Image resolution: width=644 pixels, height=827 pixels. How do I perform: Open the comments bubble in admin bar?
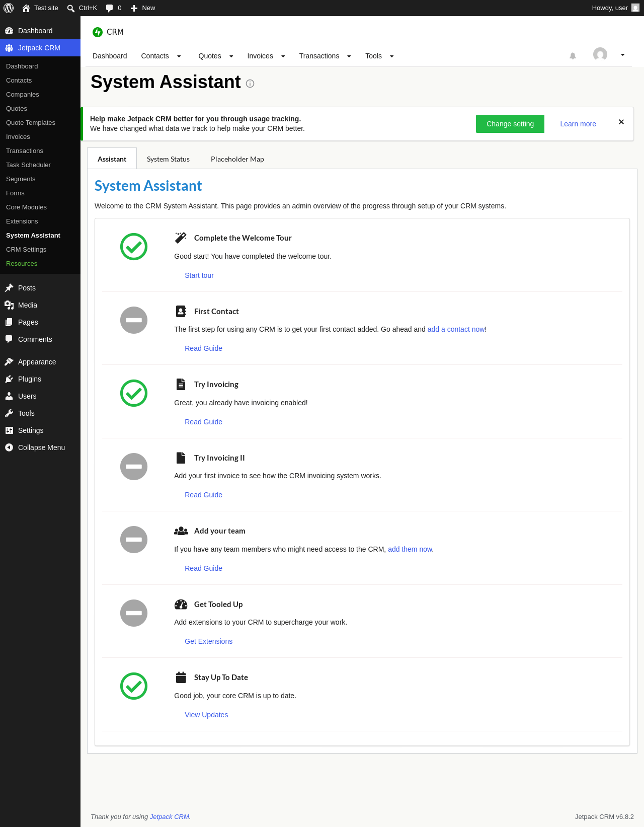point(110,8)
